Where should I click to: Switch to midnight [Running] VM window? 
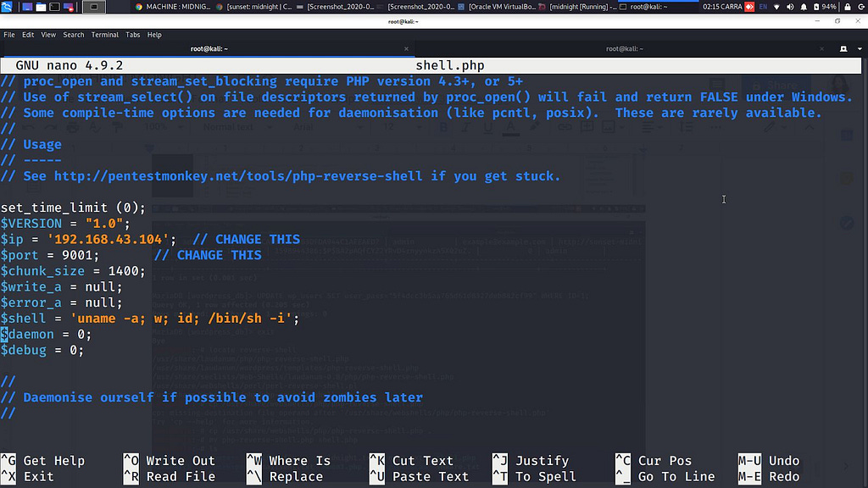coord(577,7)
